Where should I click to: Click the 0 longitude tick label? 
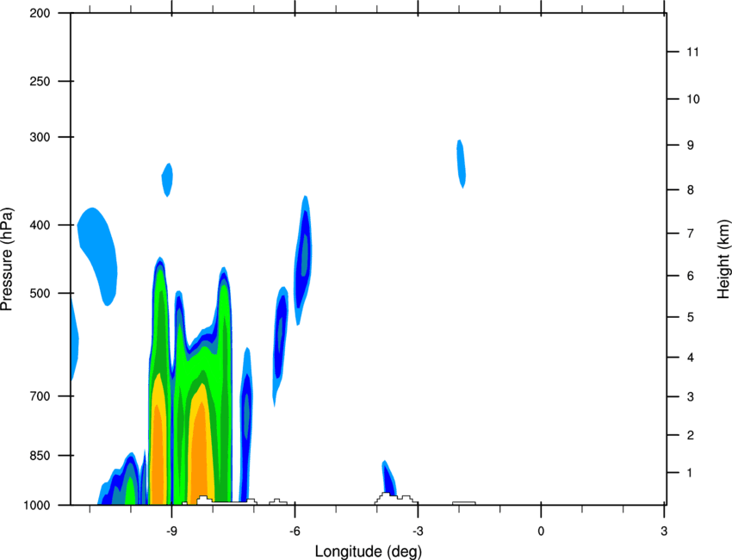pyautogui.click(x=541, y=531)
